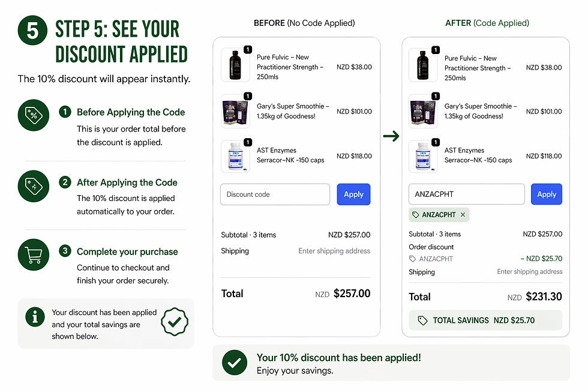The height and width of the screenshot is (392, 588).
Task: Click the info icon in the notice box
Action: 35,317
